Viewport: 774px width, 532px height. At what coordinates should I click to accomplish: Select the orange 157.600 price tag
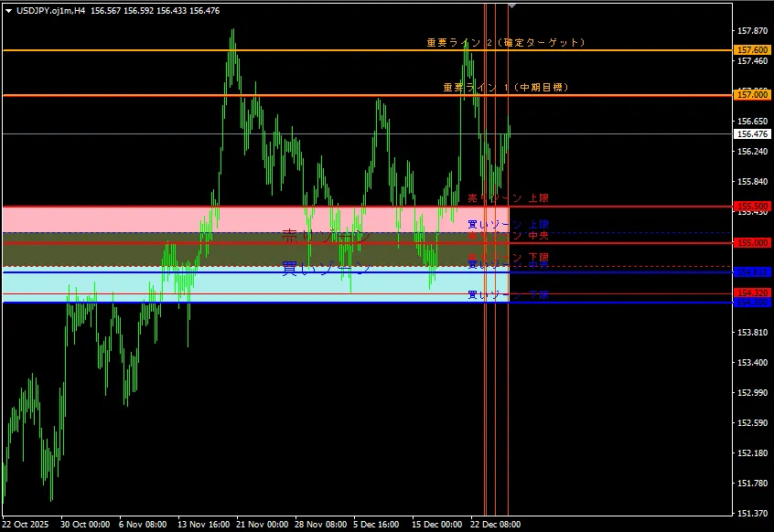[751, 50]
